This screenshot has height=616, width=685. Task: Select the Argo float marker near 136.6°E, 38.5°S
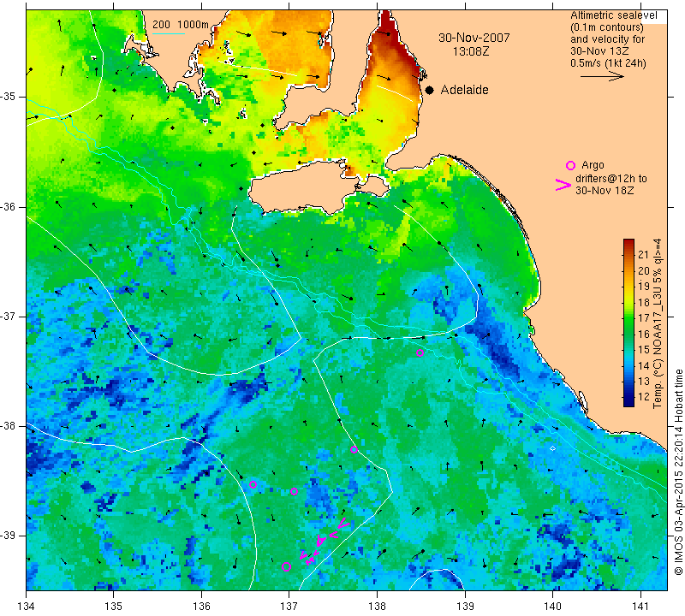coord(253,484)
